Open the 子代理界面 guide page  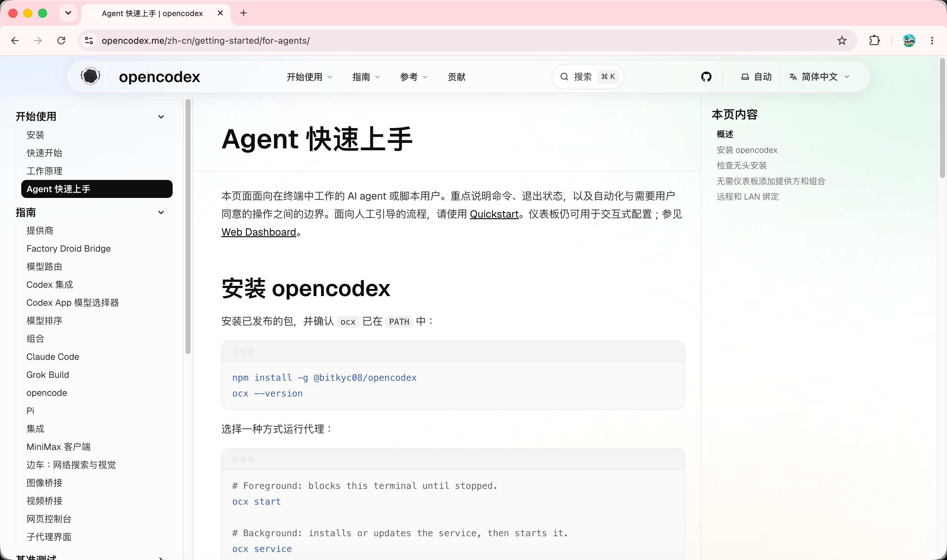(49, 537)
